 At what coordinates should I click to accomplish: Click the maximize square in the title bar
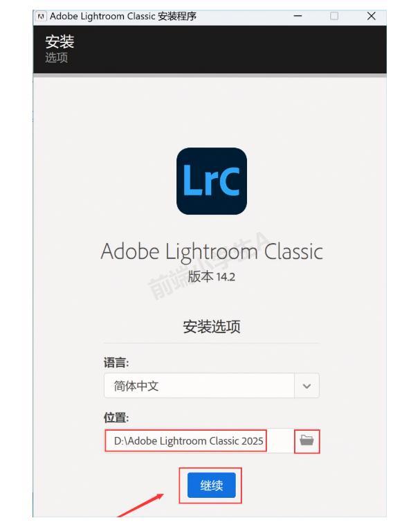tap(334, 16)
